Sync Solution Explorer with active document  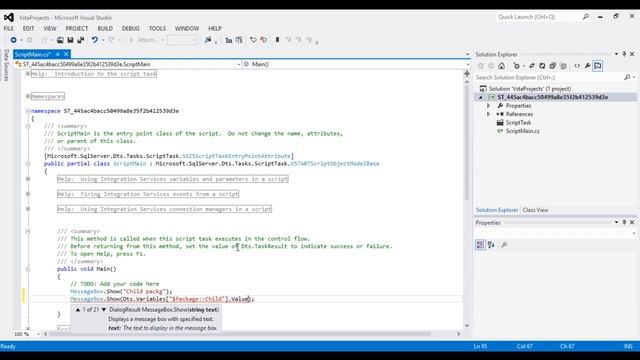point(532,66)
